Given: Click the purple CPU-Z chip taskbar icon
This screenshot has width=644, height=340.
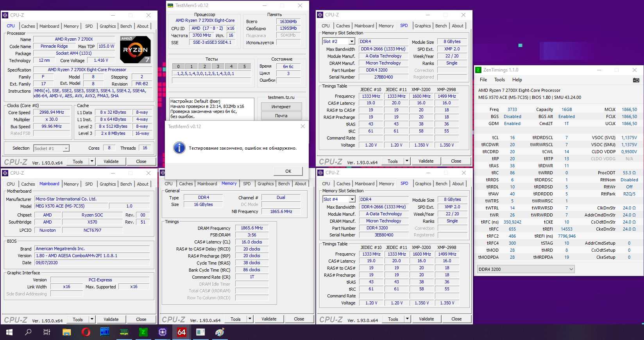Looking at the screenshot, I should pos(163,332).
